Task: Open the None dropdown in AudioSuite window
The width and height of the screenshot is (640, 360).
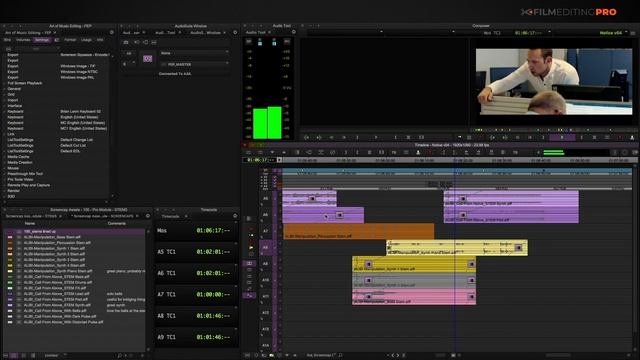Action: (194, 53)
